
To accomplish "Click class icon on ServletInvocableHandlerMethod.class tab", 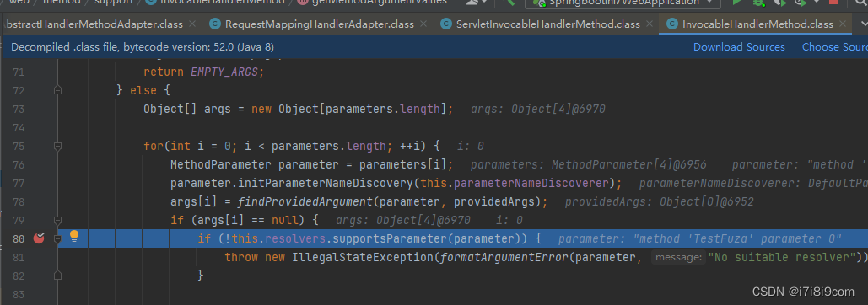I will click(446, 24).
